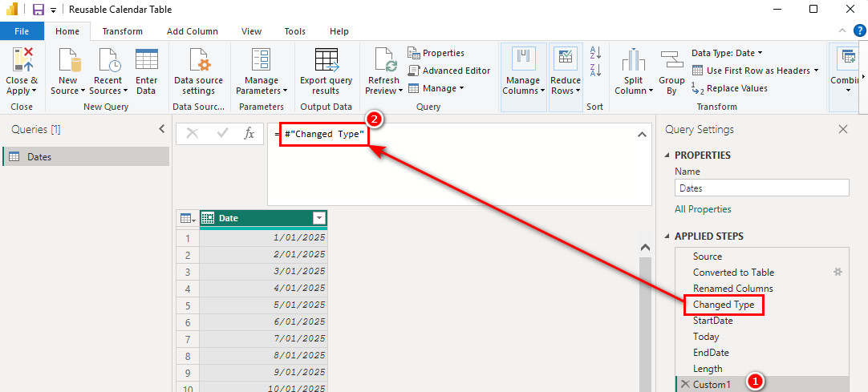Collapse the APPLIED STEPS section
Viewport: 868px width, 392px height.
pos(667,236)
